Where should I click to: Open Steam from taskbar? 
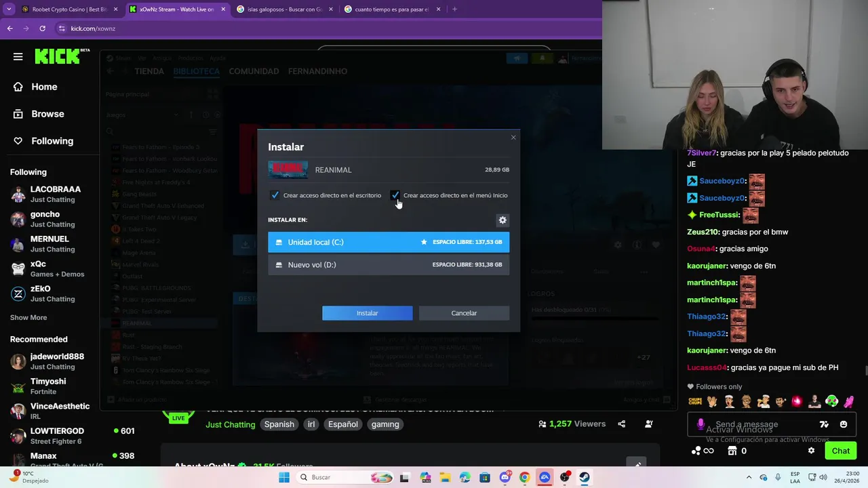point(584,477)
